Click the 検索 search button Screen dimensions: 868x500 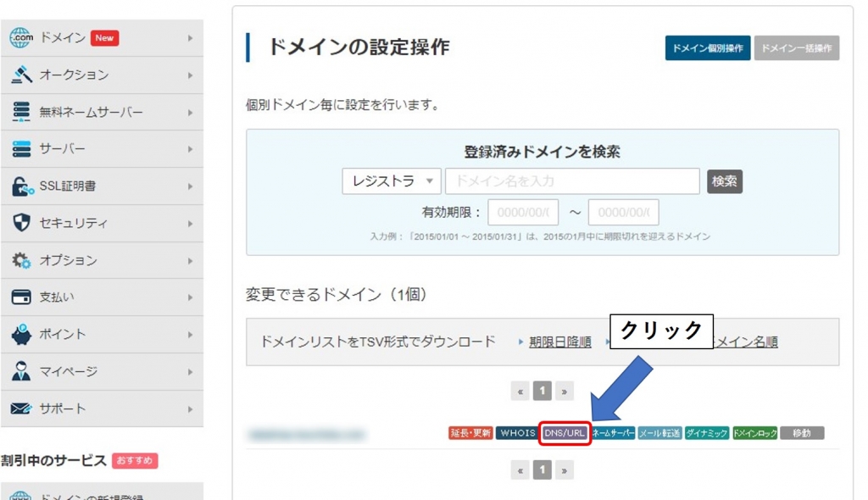(x=724, y=181)
